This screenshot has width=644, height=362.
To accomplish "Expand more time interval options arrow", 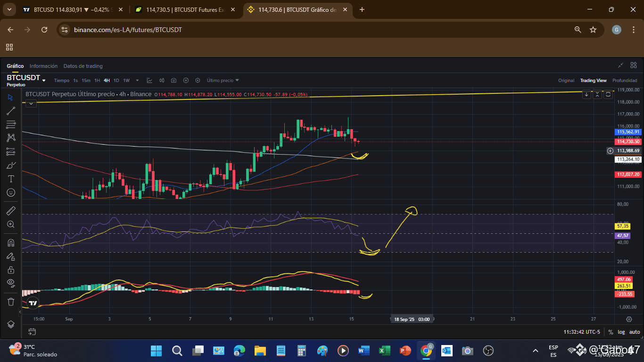I will 137,81.
